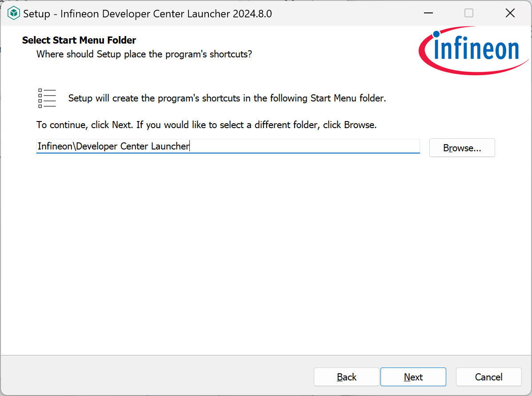Open the Browse... folder dialog
Image resolution: width=532 pixels, height=396 pixels.
(x=462, y=148)
